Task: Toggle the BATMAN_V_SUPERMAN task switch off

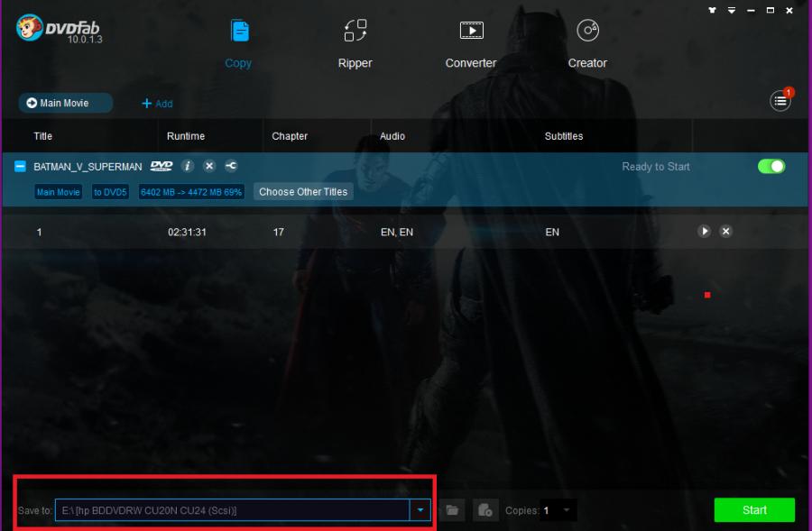Action: (x=771, y=166)
